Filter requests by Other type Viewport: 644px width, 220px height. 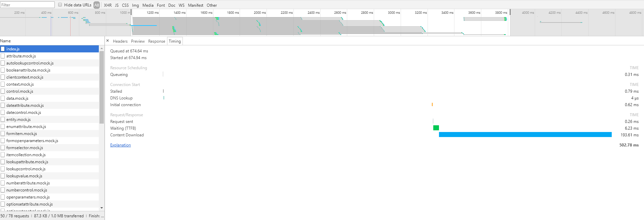pos(212,5)
